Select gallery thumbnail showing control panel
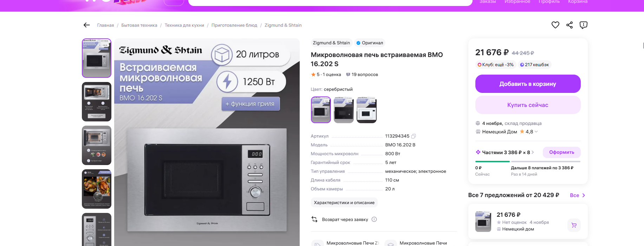This screenshot has height=246, width=644. [97, 229]
